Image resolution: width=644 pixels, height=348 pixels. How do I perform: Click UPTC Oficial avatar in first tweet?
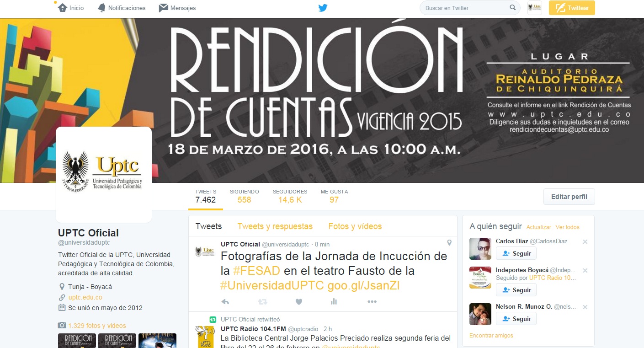click(x=204, y=251)
